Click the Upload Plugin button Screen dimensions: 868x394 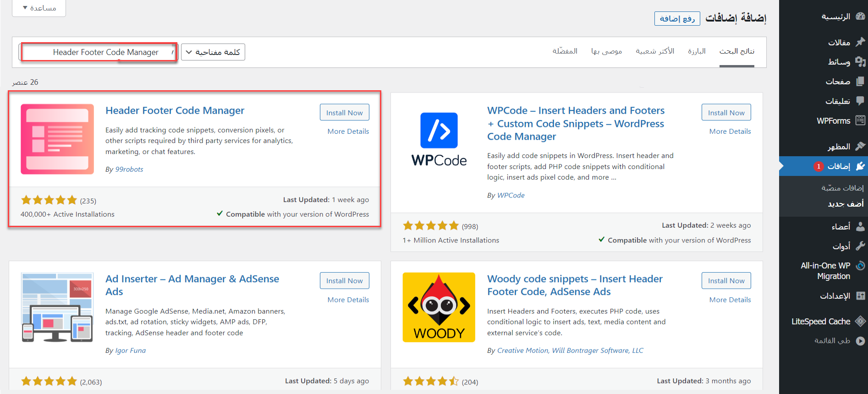677,19
